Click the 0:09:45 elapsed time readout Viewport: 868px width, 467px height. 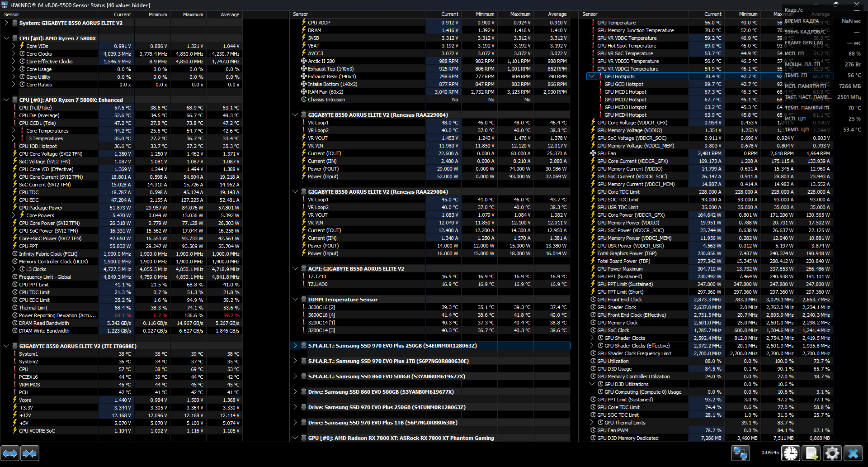[770, 453]
